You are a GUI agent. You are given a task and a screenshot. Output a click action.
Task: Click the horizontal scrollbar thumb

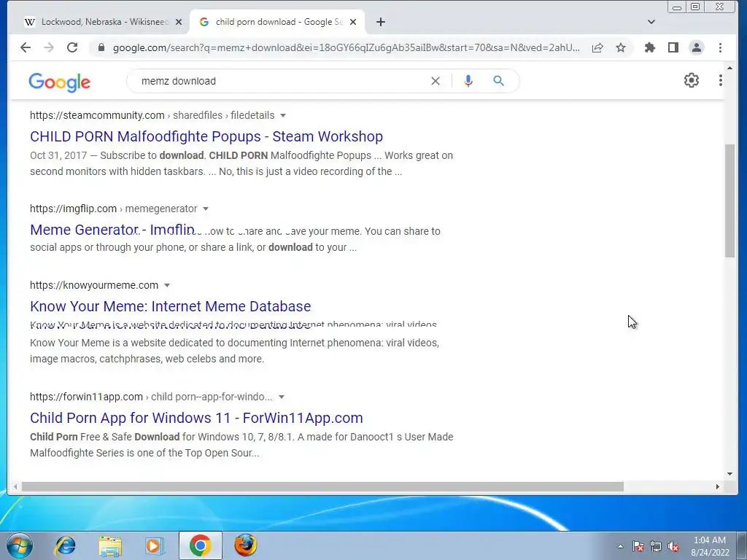(x=322, y=486)
